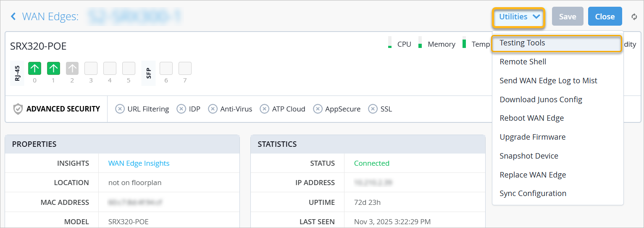Click the URL Filtering disabled status icon

[120, 109]
